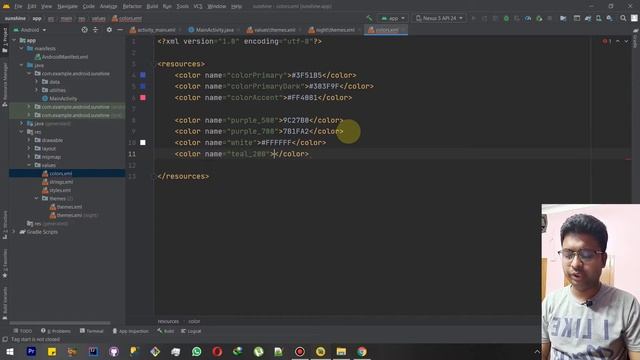Click the colorPrimary gutter color swatch
The height and width of the screenshot is (360, 640).
(143, 75)
